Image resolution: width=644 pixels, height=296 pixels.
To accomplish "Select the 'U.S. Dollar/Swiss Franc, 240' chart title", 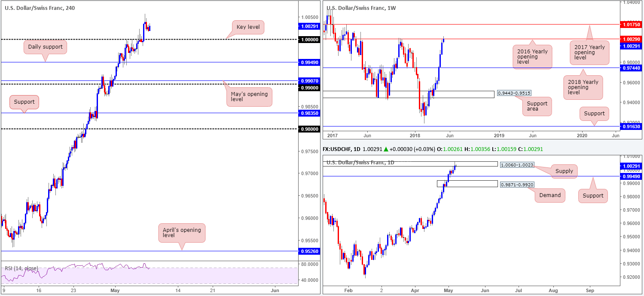I will point(40,8).
